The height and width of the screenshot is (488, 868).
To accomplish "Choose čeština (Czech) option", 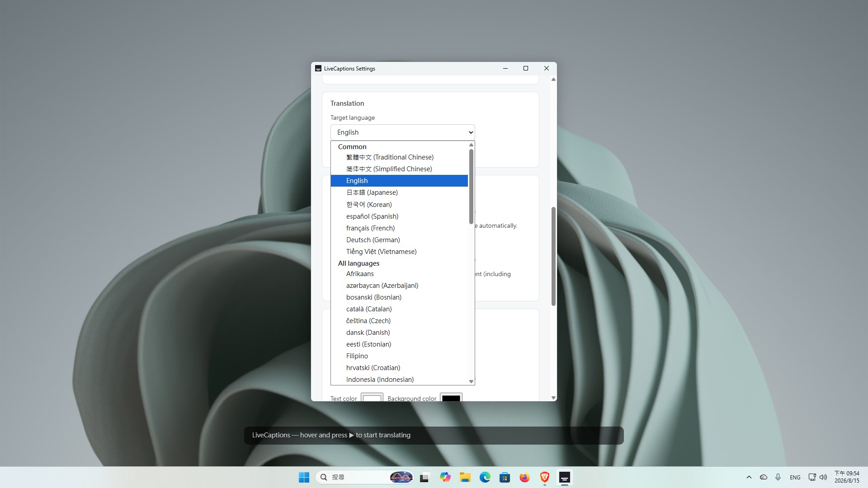I will [x=399, y=321].
